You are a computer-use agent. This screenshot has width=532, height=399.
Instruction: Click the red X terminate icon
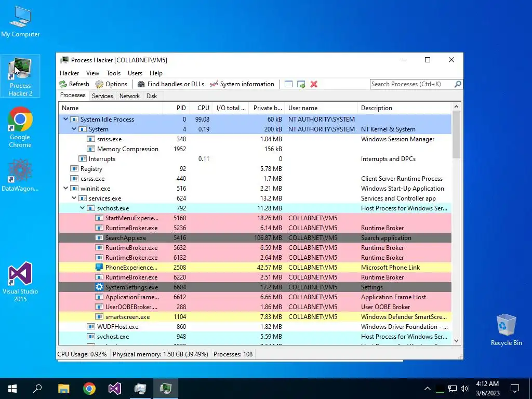pyautogui.click(x=314, y=84)
